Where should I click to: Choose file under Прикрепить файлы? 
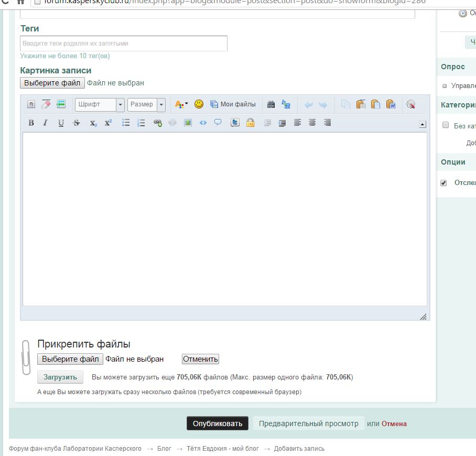pos(70,359)
